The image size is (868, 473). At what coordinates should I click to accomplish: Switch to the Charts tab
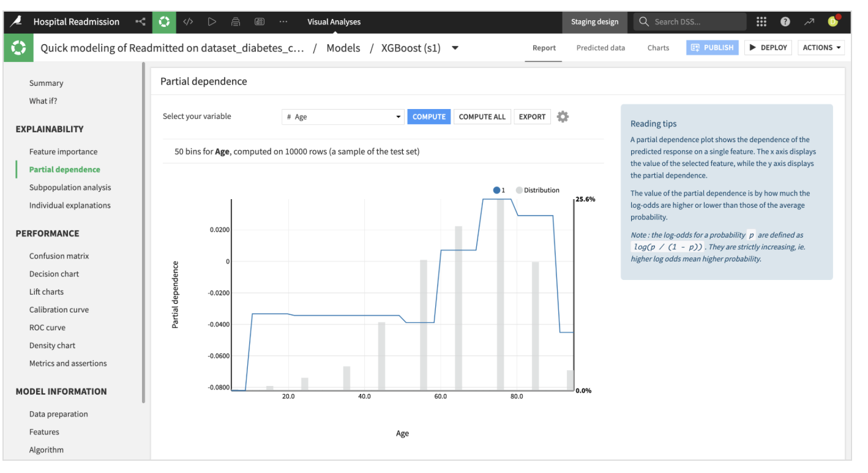coord(658,48)
